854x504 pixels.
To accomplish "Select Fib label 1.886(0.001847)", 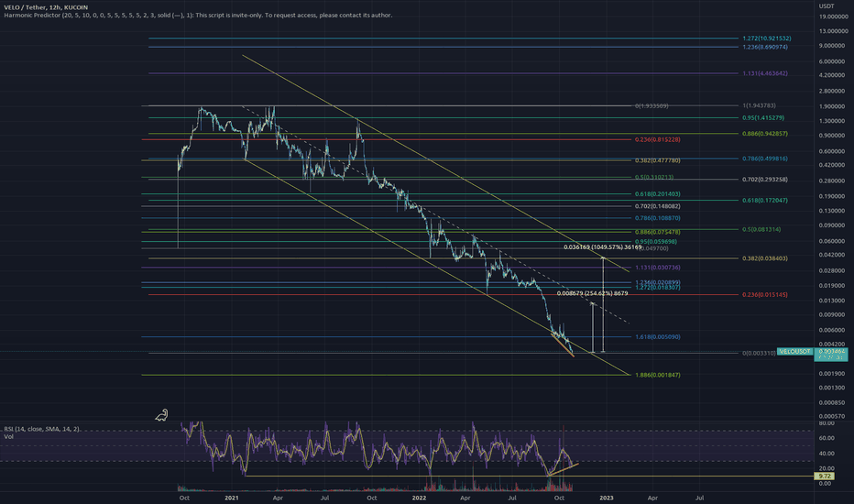I will [657, 375].
